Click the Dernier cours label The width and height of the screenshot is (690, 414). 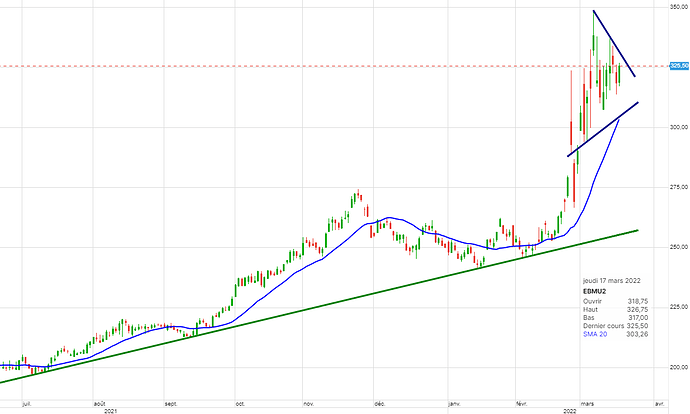pyautogui.click(x=603, y=326)
